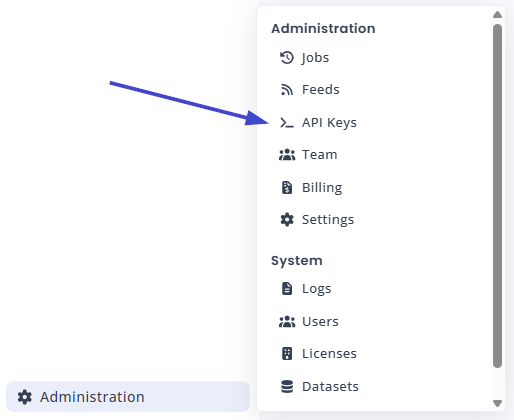Select Feeds from Administration menu
The height and width of the screenshot is (420, 514).
pyautogui.click(x=321, y=90)
